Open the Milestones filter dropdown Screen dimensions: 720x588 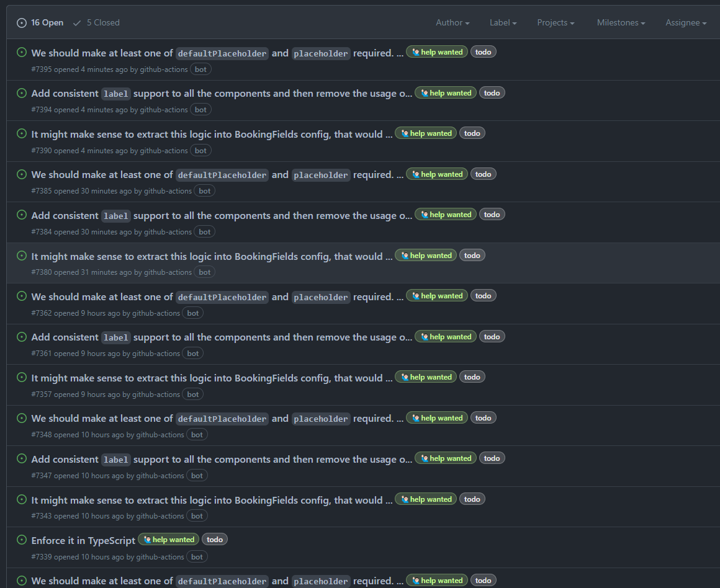pos(620,22)
